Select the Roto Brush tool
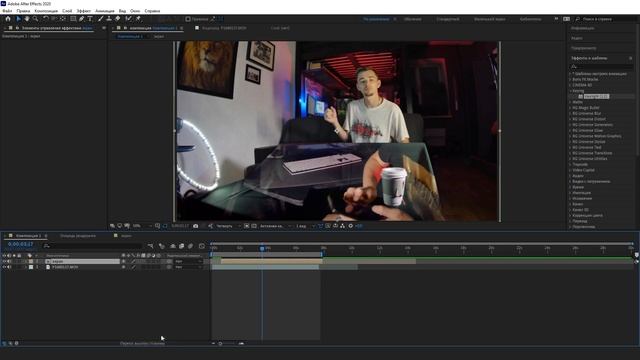This screenshot has width=640, height=360. pos(129,19)
